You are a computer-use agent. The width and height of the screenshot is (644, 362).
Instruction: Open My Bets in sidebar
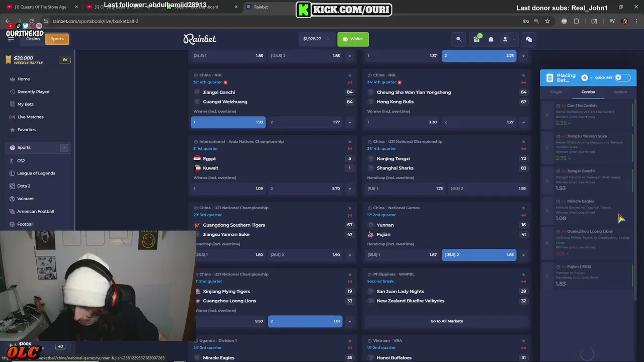point(25,104)
